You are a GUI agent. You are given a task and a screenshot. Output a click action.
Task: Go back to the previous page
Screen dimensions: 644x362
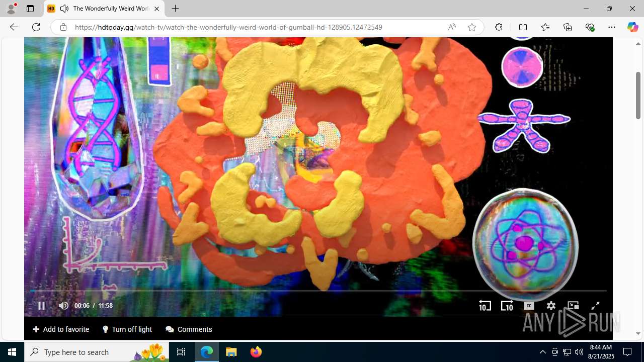(14, 27)
